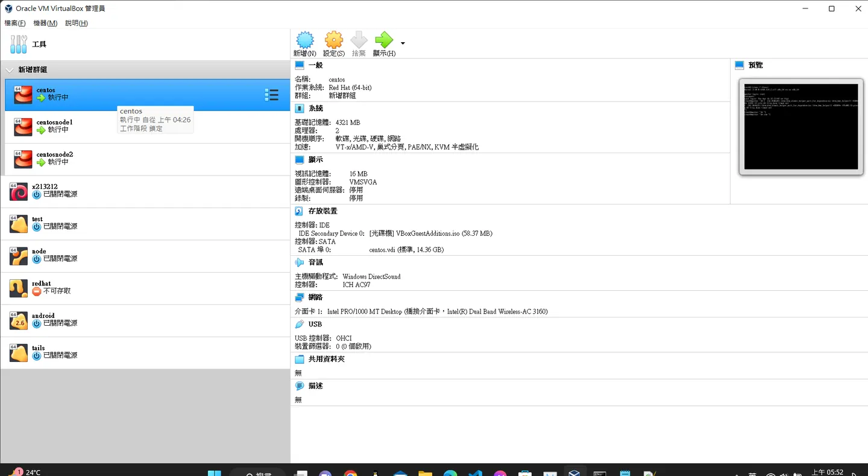Click the 音訊 audio speaker icon
The height and width of the screenshot is (476, 868).
(x=300, y=262)
